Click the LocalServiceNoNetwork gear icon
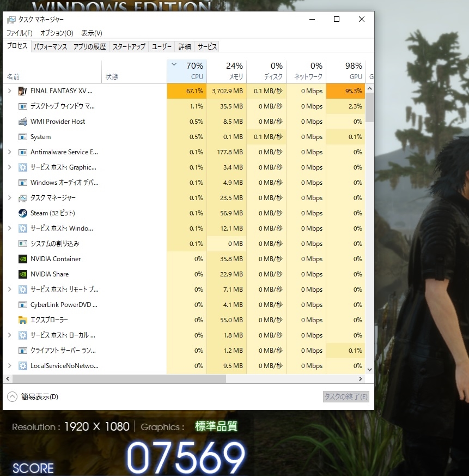The image size is (469, 476). (23, 366)
